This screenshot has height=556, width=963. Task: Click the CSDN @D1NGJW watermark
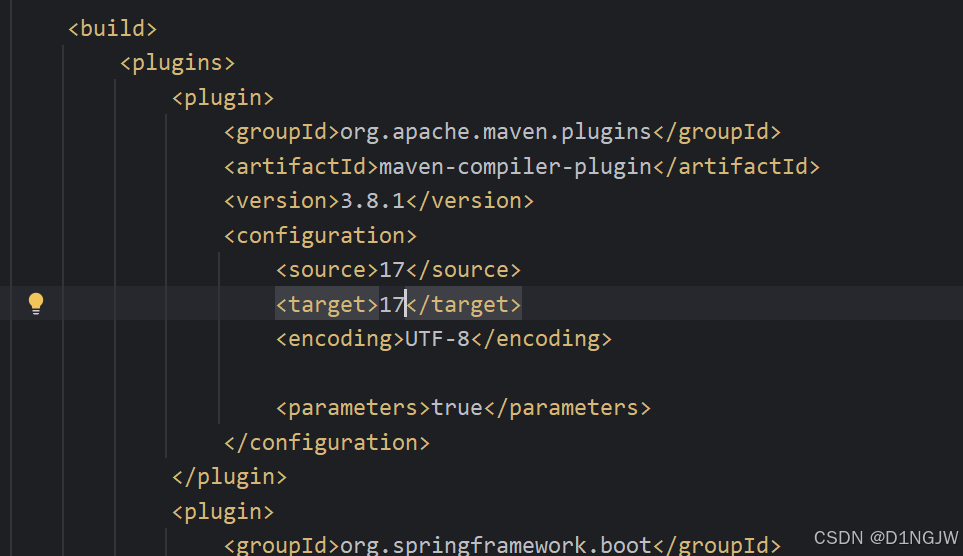tap(886, 538)
